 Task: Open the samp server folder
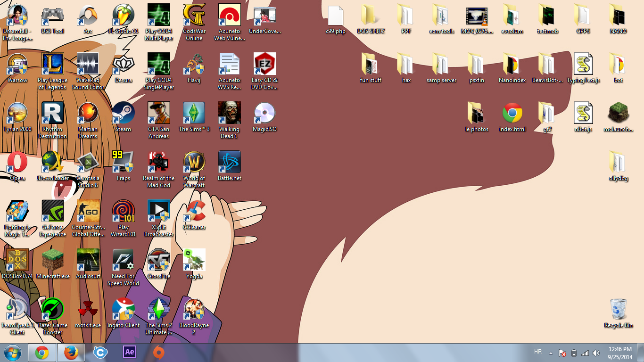point(442,68)
